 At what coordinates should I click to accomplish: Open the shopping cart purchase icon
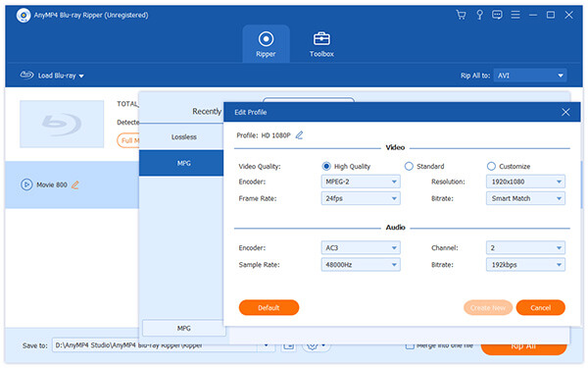pos(461,15)
